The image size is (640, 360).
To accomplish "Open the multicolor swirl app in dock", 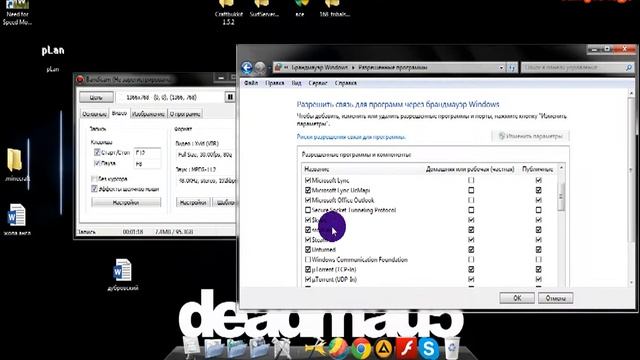I will [339, 349].
